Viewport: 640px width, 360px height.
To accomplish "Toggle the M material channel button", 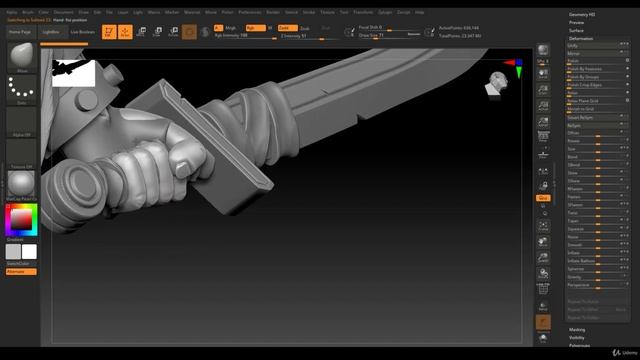I will tap(270, 28).
